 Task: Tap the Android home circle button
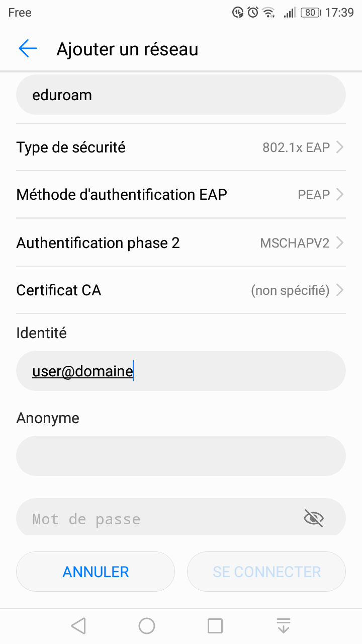tap(147, 626)
